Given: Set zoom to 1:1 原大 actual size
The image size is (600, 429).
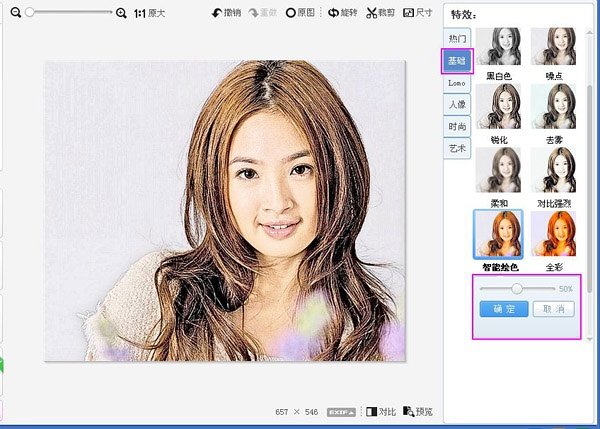Looking at the screenshot, I should [150, 13].
